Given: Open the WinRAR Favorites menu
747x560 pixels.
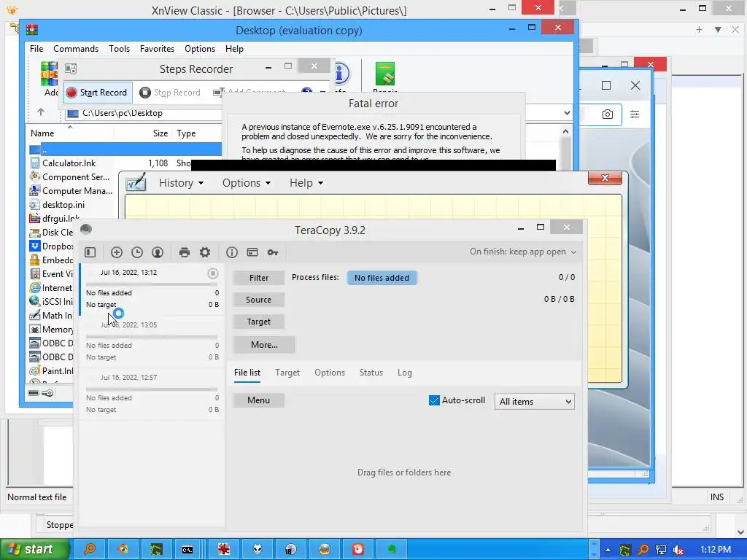Looking at the screenshot, I should tap(158, 49).
